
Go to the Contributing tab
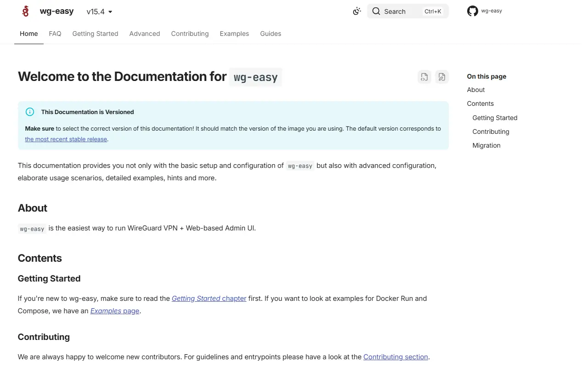pyautogui.click(x=190, y=34)
